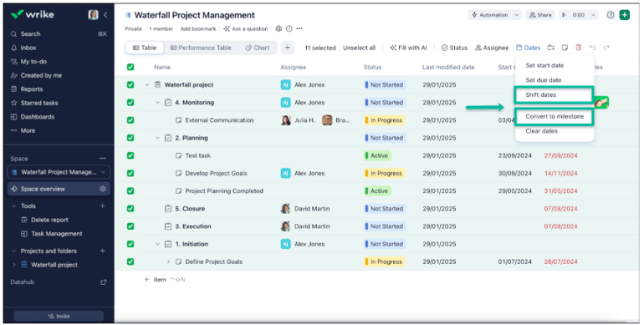This screenshot has height=325, width=644.
Task: Click the move to folder icon in the toolbar
Action: pyautogui.click(x=551, y=48)
